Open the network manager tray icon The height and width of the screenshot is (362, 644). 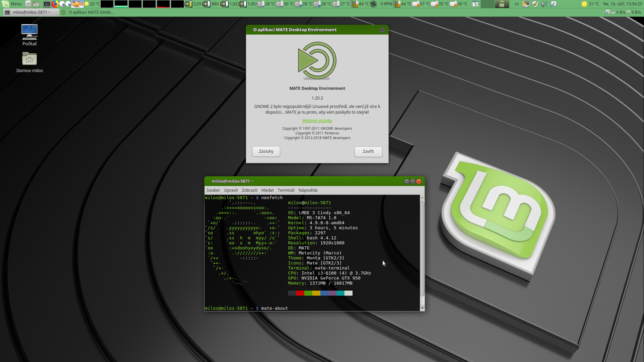tap(554, 4)
